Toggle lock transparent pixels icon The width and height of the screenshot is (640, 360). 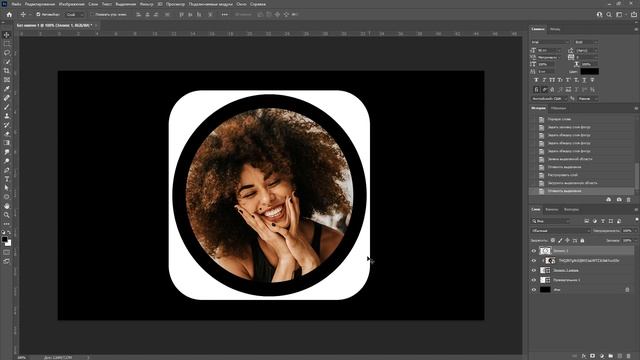coord(553,240)
